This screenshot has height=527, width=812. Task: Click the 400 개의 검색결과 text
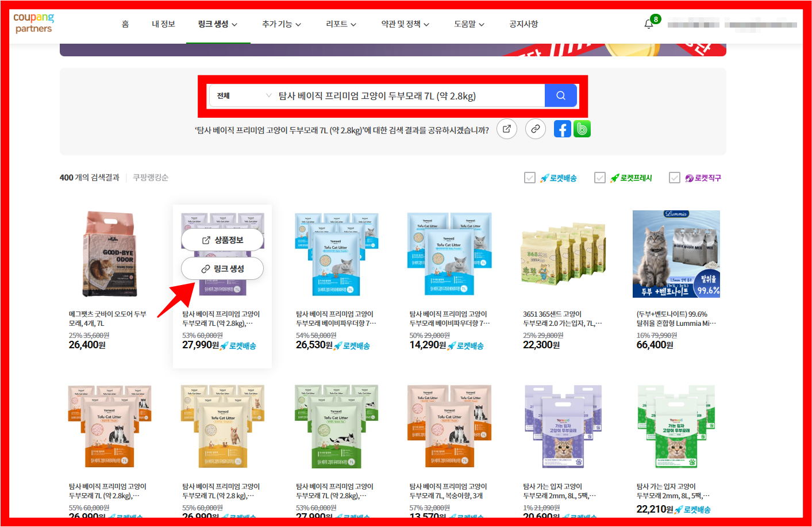(89, 178)
